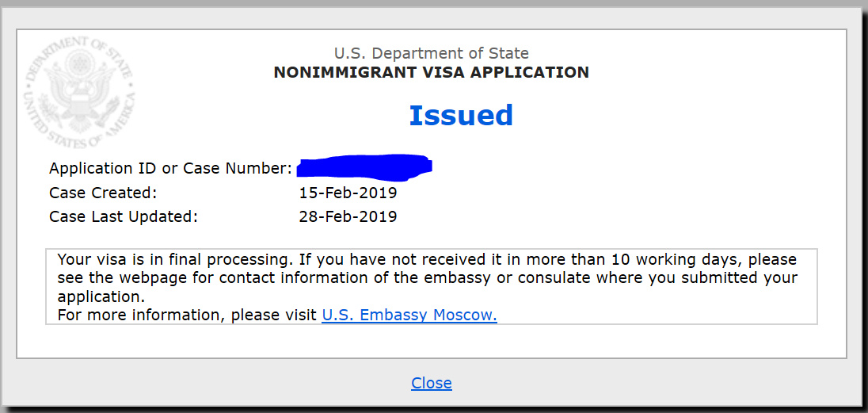Click the Department of State seal

tap(78, 91)
